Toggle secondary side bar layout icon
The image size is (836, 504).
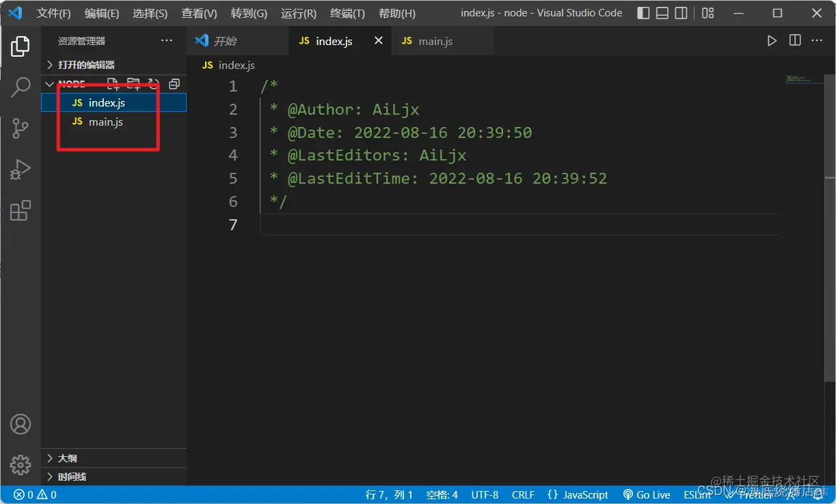coord(681,13)
